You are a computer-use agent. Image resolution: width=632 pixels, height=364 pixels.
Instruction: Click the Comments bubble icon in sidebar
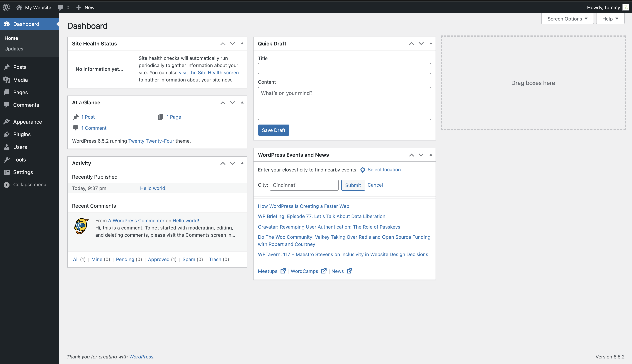point(7,105)
